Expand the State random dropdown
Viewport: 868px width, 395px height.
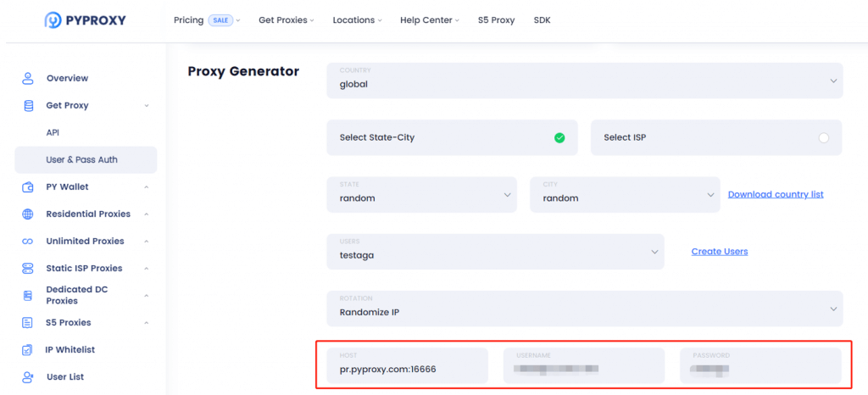(422, 194)
